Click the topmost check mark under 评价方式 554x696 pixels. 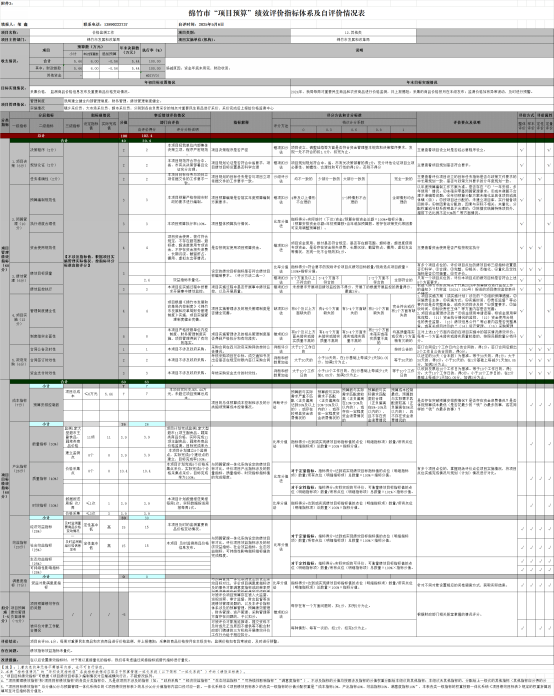click(x=522, y=150)
